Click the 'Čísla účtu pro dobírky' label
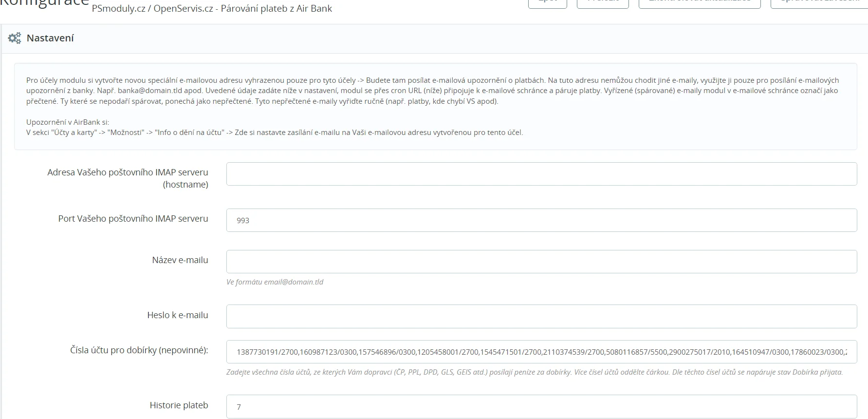 [x=139, y=350]
